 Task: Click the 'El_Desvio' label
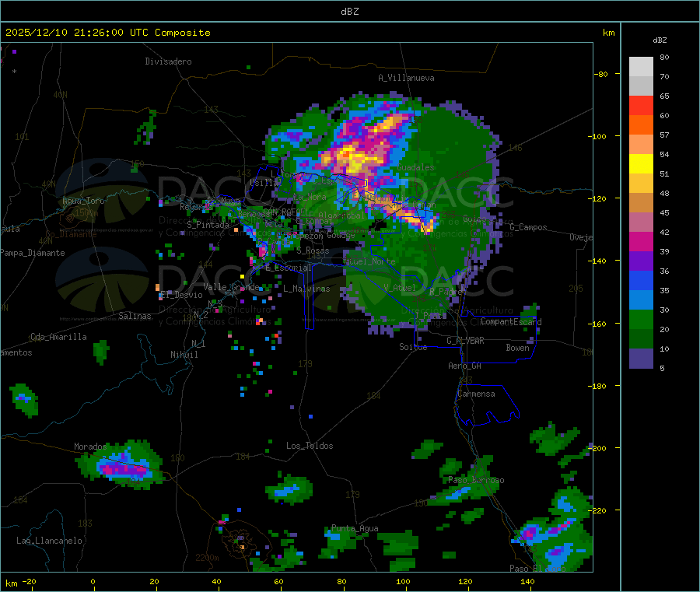tap(181, 295)
